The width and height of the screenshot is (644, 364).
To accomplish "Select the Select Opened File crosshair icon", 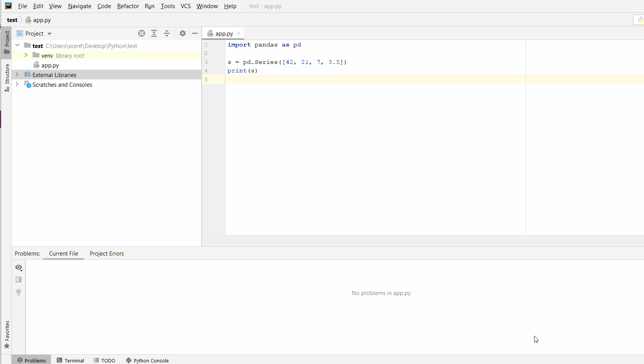I will coord(141,33).
